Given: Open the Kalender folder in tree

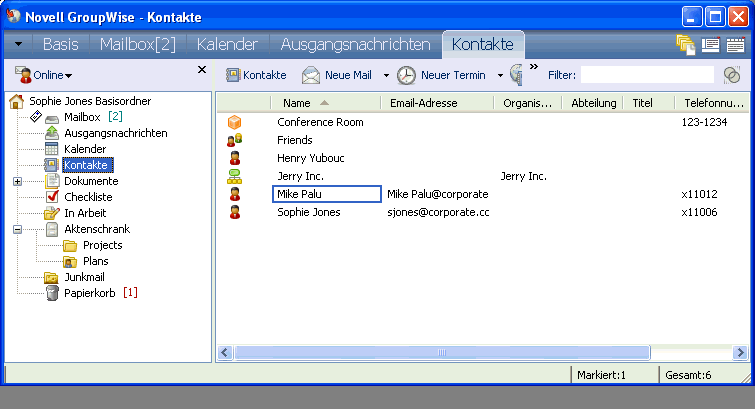Looking at the screenshot, I should click(85, 149).
